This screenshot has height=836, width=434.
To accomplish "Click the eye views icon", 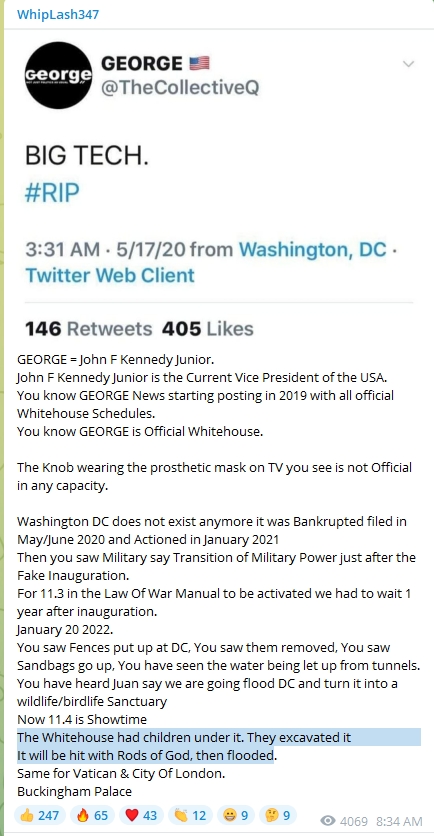I will tap(328, 821).
